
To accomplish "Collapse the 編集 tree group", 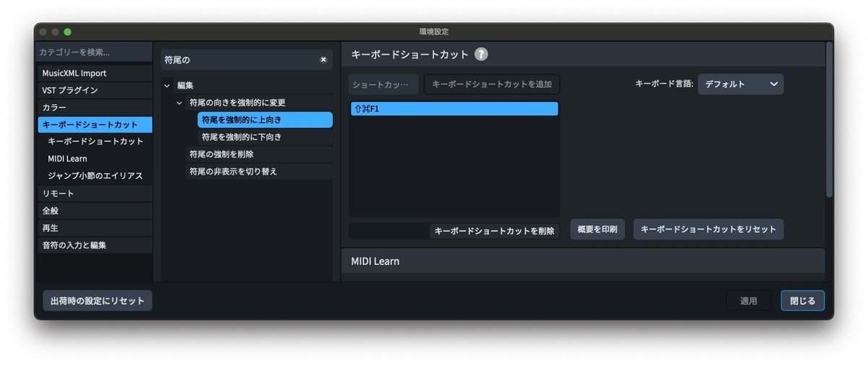I will pos(167,85).
